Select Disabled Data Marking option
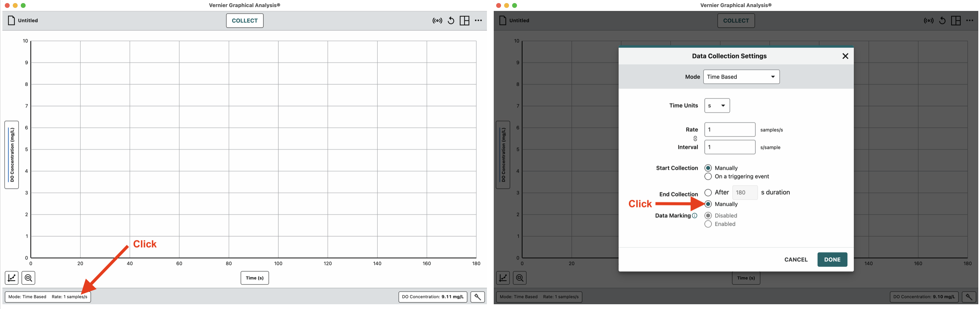Viewport: 980px width, 309px height. (708, 216)
